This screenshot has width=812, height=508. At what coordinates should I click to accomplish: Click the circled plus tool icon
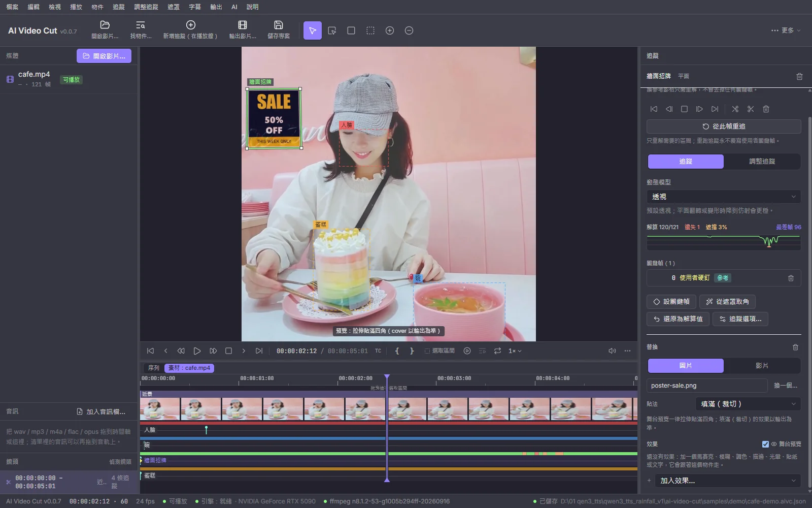(x=390, y=30)
